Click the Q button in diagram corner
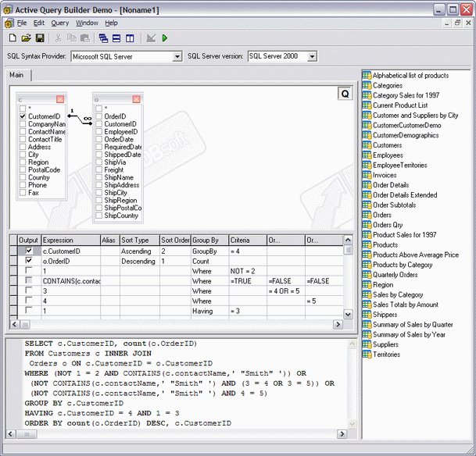This screenshot has height=456, width=476. 345,94
